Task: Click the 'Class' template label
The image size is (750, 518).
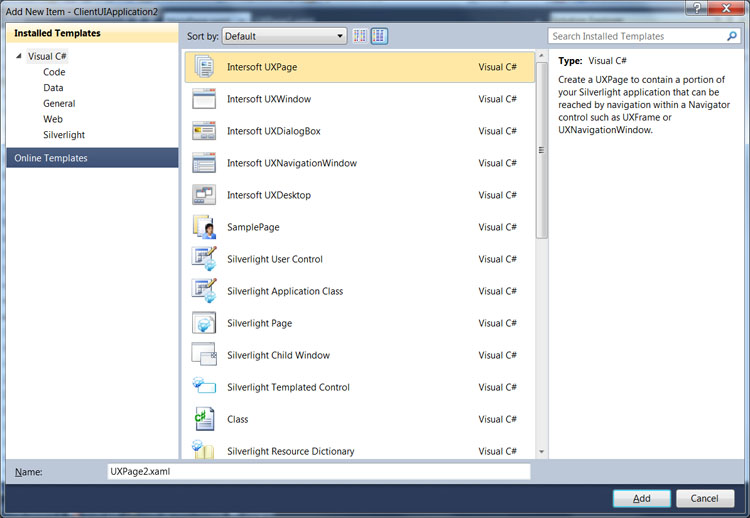Action: click(x=237, y=419)
